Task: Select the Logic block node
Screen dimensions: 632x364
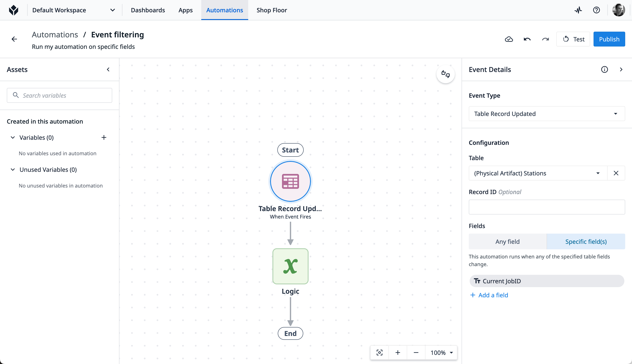Action: coord(290,266)
